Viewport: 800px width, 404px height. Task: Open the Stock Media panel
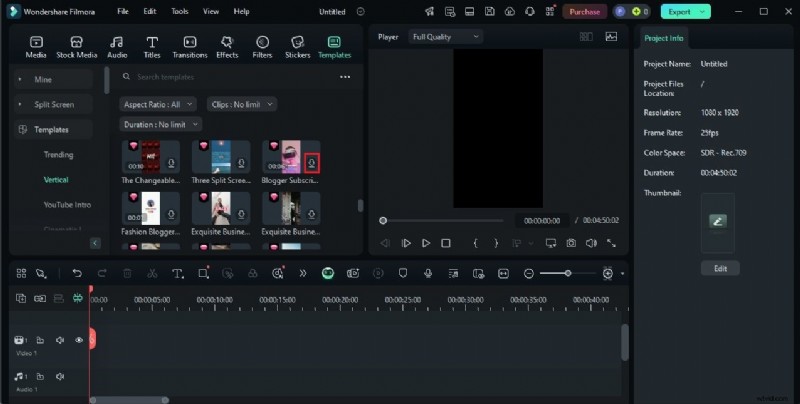(x=76, y=47)
